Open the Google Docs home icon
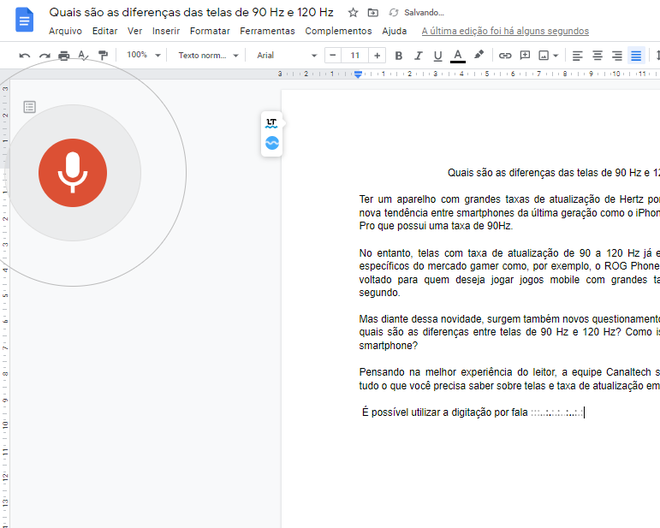The height and width of the screenshot is (528, 660). pyautogui.click(x=24, y=20)
